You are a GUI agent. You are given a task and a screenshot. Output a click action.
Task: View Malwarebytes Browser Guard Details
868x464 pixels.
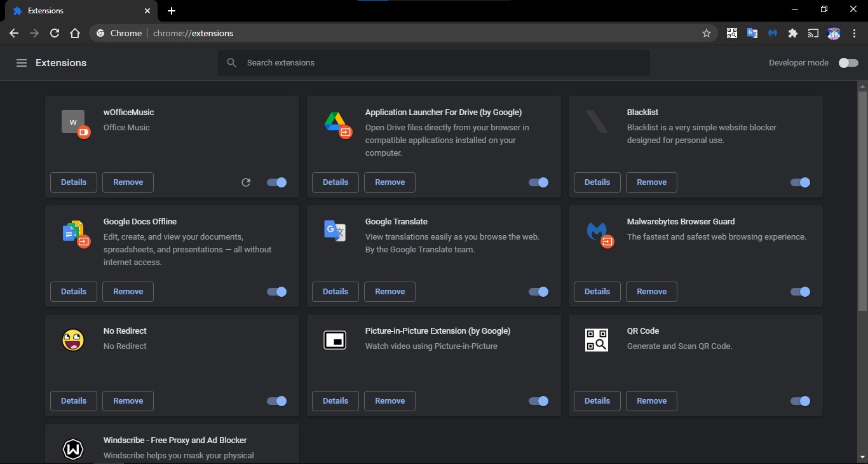[597, 292]
